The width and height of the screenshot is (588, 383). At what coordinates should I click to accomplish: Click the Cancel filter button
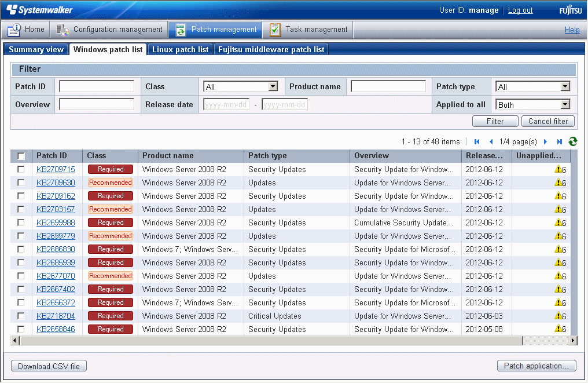[548, 121]
